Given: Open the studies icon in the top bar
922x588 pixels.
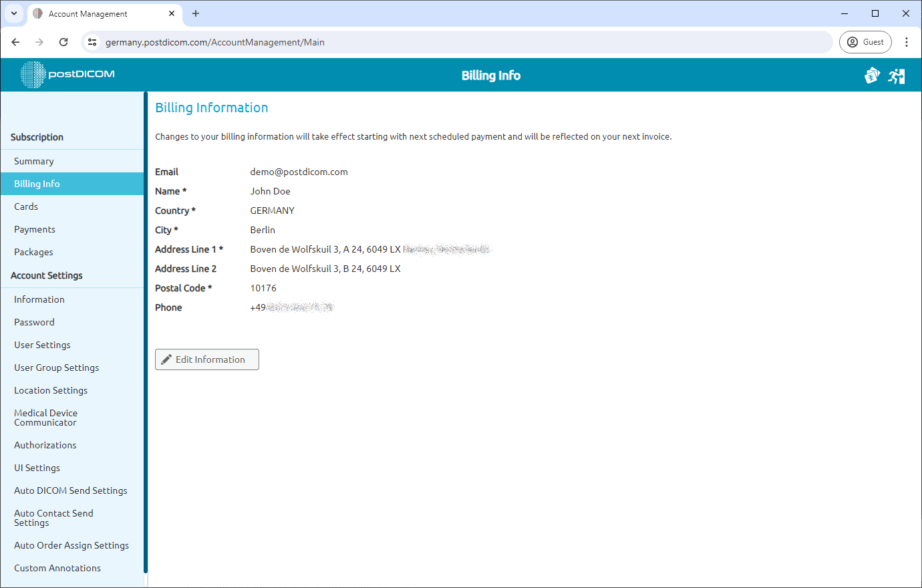Looking at the screenshot, I should (872, 76).
